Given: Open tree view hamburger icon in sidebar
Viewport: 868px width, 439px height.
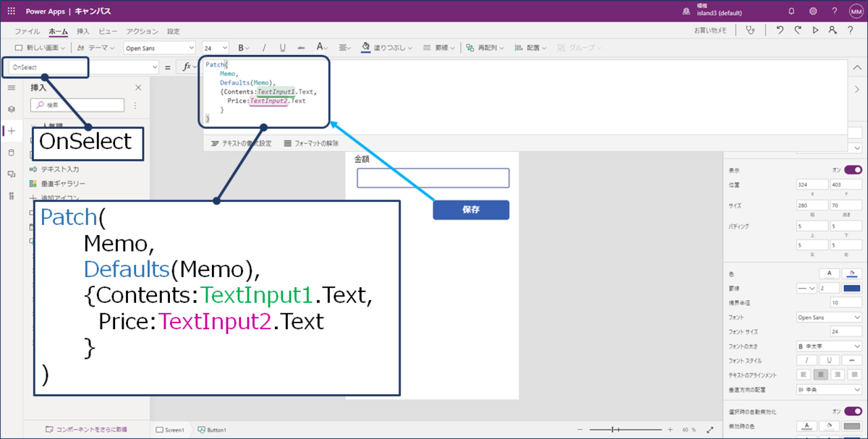Looking at the screenshot, I should (x=11, y=87).
